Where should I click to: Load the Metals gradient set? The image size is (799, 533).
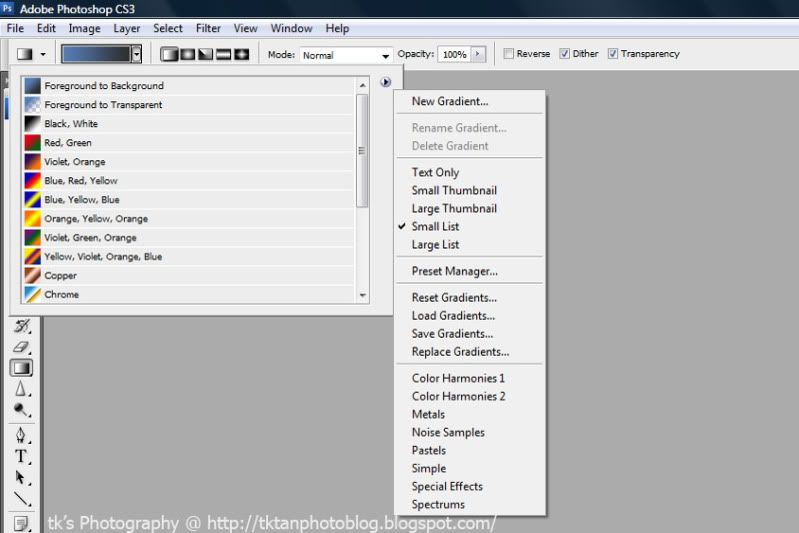tap(470, 415)
